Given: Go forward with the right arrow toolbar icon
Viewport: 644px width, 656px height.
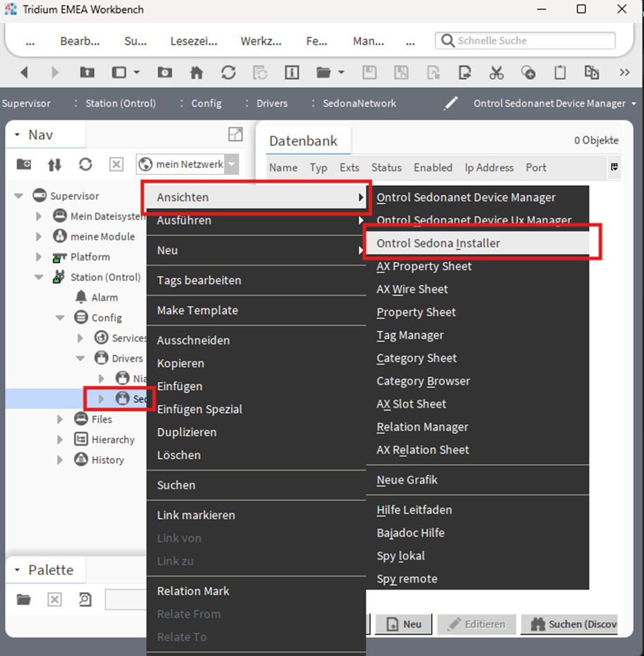Looking at the screenshot, I should click(x=55, y=73).
